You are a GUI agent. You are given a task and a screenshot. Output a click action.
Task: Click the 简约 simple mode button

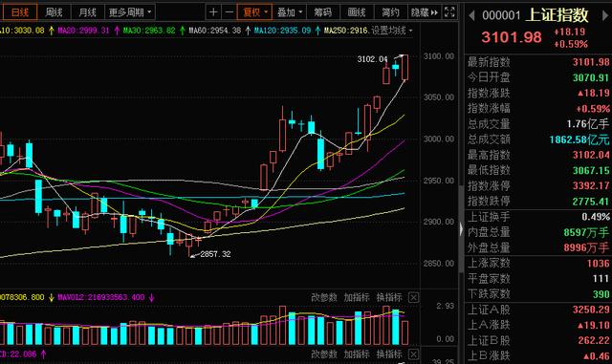tap(390, 12)
